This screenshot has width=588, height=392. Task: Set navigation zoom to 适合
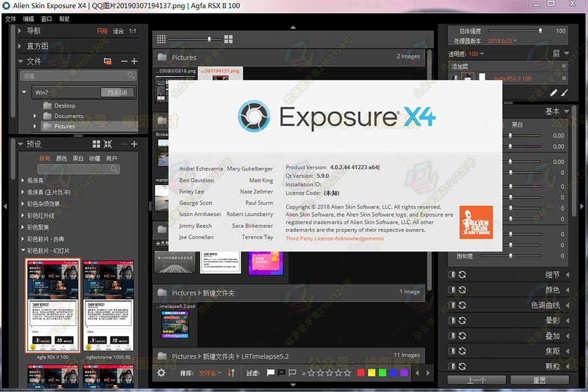pos(118,31)
